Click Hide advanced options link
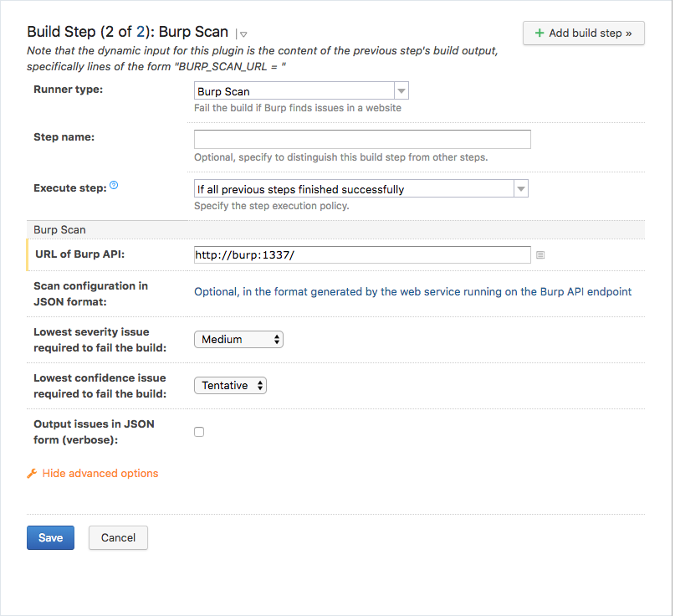This screenshot has height=616, width=675. click(100, 474)
